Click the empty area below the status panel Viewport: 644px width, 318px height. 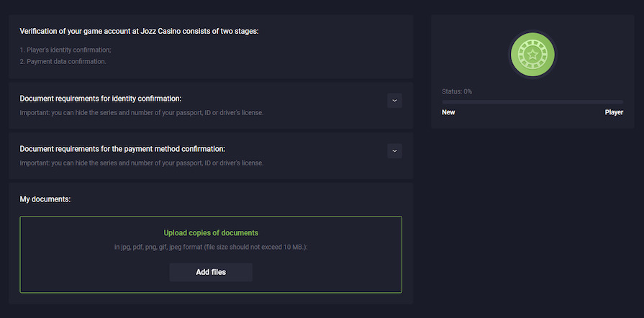click(532, 216)
